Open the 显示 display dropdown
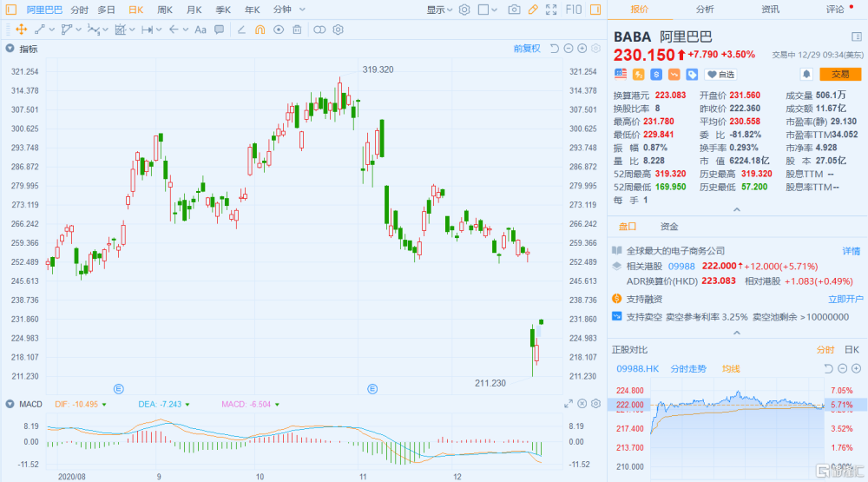Screen dimensions: 868x482 (x=439, y=10)
